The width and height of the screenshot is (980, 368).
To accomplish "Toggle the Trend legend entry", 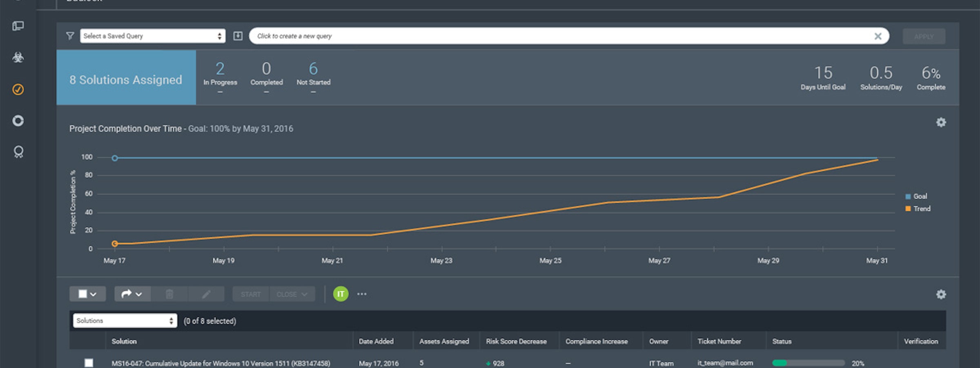I will [919, 209].
